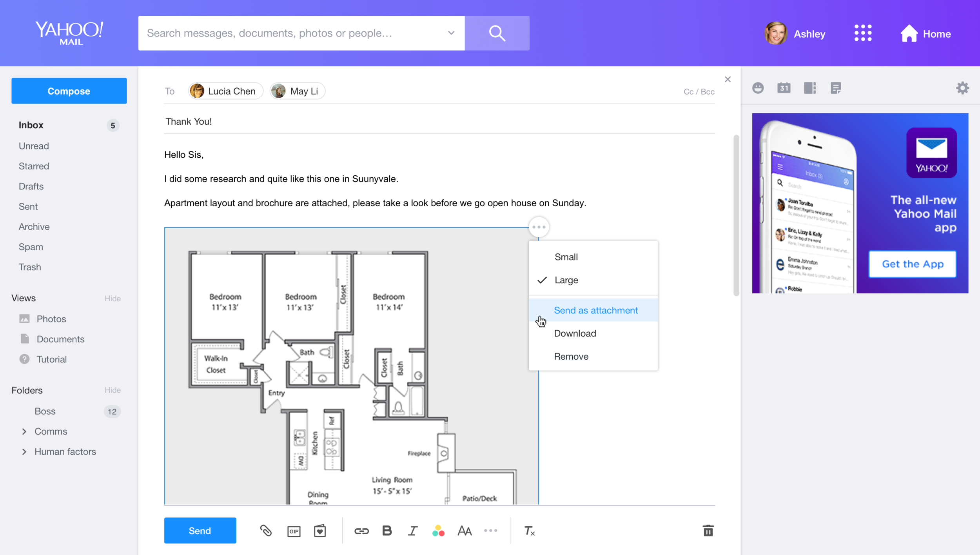Expand the Human factors folder
The width and height of the screenshot is (980, 555).
(x=24, y=451)
